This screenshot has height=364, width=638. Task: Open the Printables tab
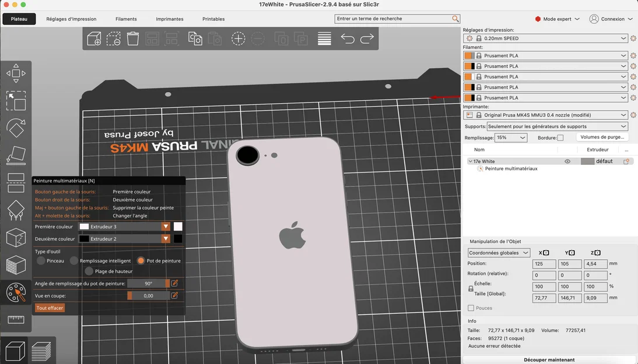pos(213,19)
